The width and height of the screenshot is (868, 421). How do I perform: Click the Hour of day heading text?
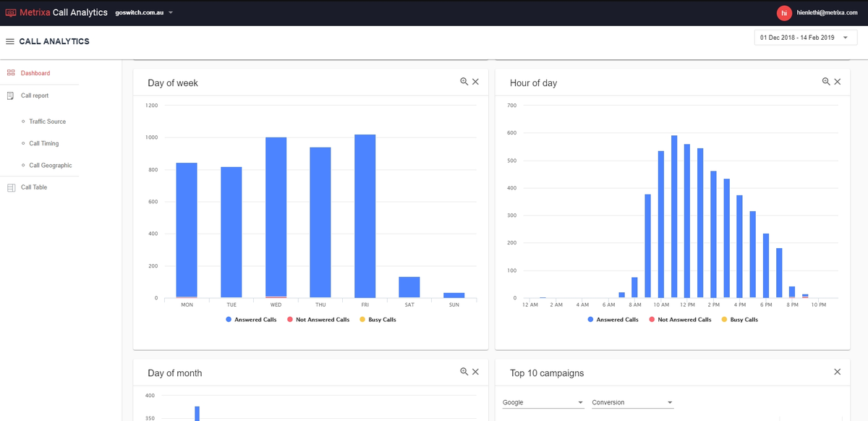[533, 83]
